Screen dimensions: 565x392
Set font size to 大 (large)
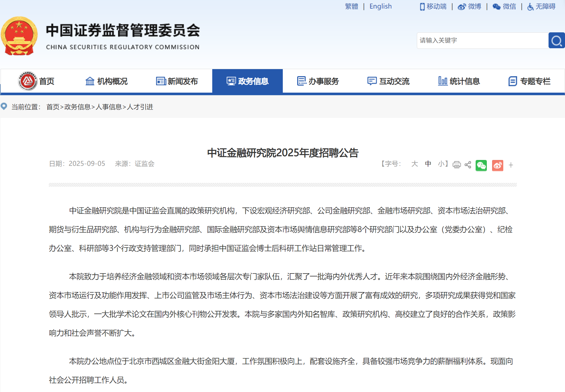pos(414,164)
